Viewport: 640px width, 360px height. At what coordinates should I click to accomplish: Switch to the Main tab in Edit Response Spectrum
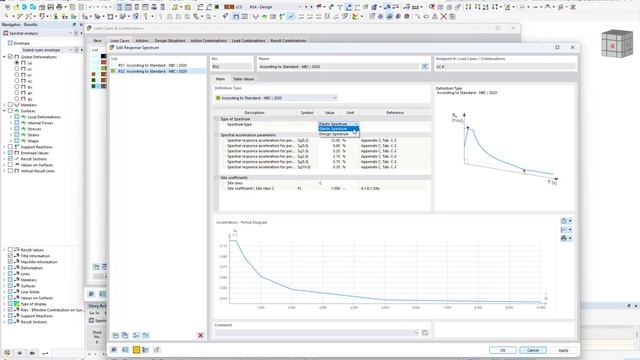pos(220,79)
